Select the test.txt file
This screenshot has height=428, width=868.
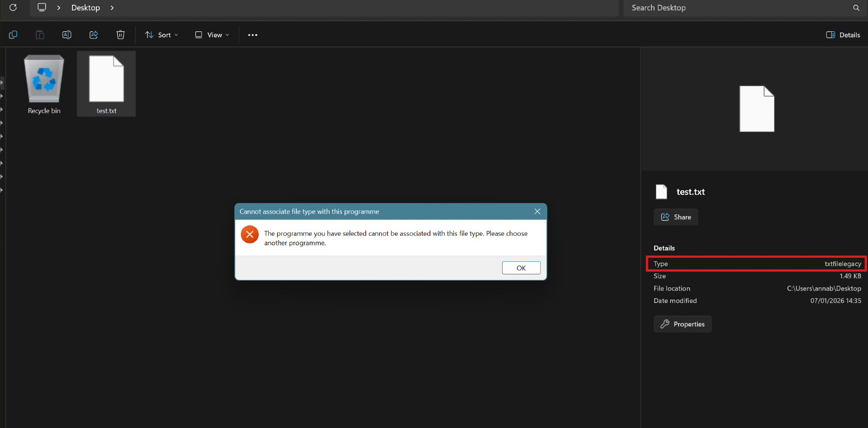(106, 84)
